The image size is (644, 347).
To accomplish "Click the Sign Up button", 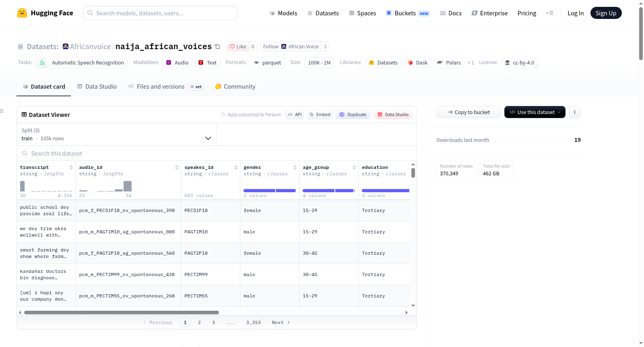I will pos(606,13).
